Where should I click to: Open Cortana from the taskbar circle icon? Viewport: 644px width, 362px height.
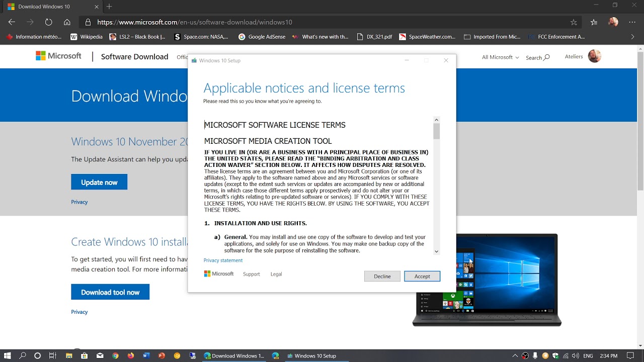(37, 355)
